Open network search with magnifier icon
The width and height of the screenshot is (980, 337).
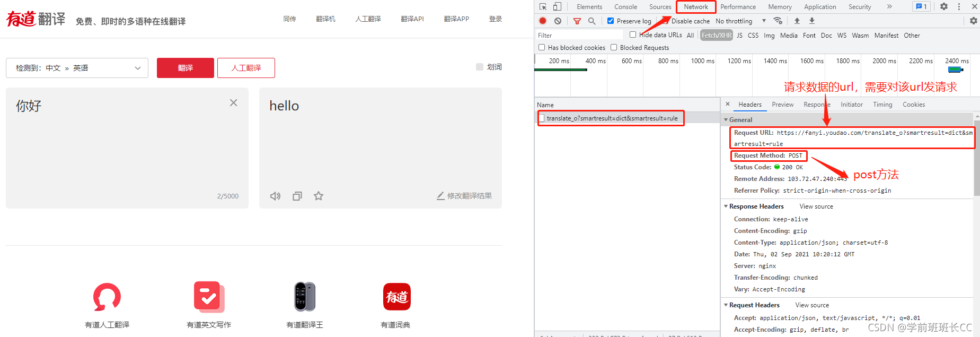592,21
